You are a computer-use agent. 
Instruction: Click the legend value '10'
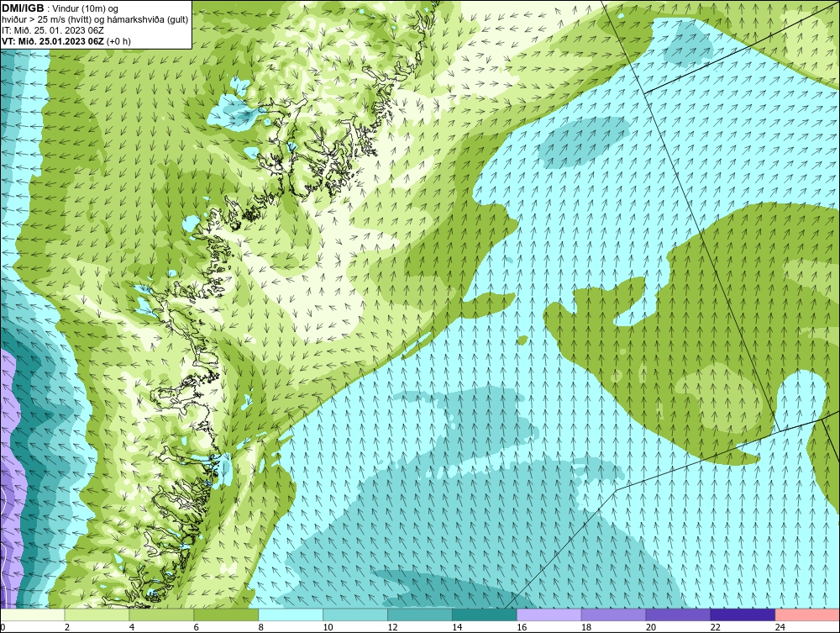(x=328, y=627)
